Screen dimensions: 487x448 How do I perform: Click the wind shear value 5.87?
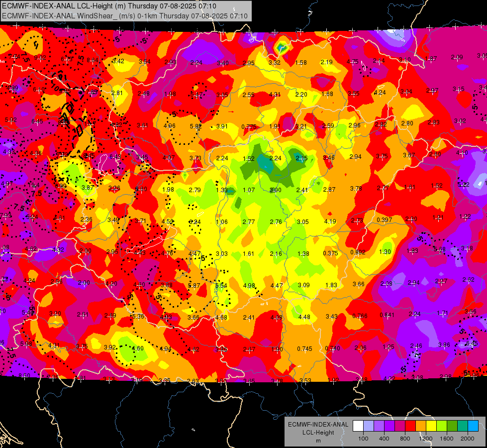pos(194,285)
